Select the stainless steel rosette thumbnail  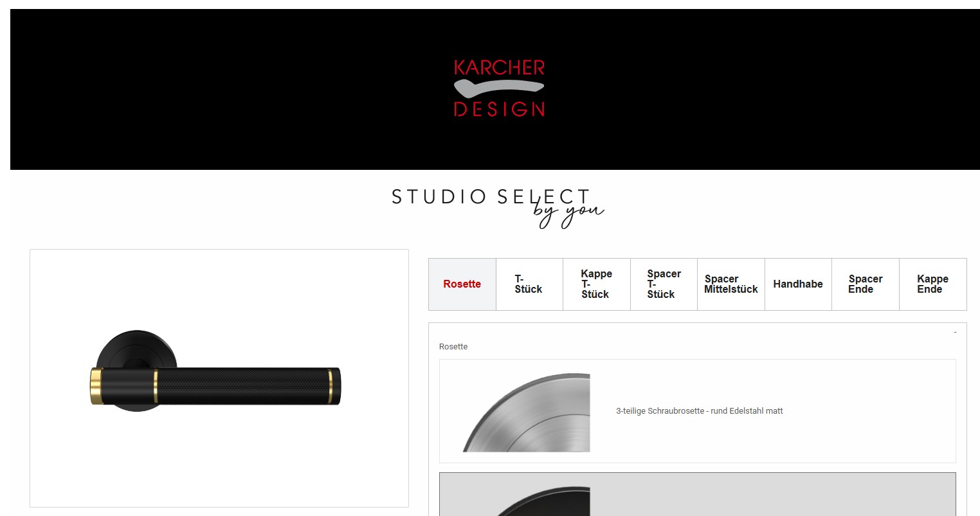point(526,412)
